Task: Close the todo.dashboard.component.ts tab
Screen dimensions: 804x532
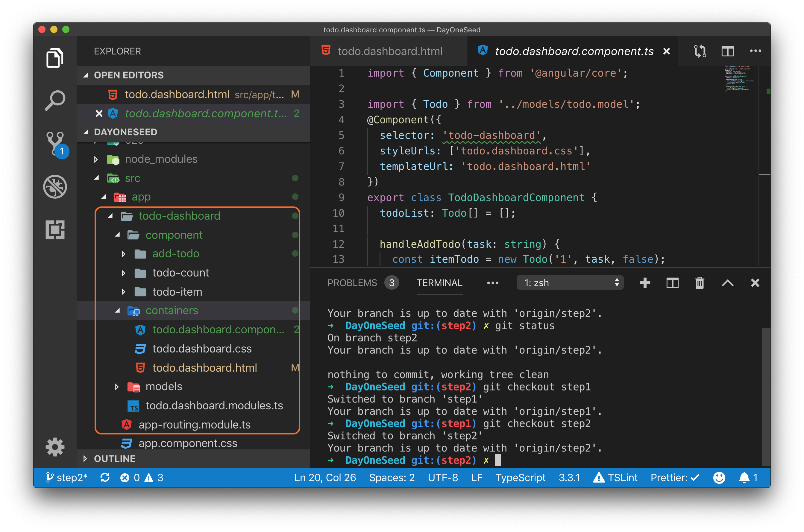Action: pyautogui.click(x=666, y=51)
